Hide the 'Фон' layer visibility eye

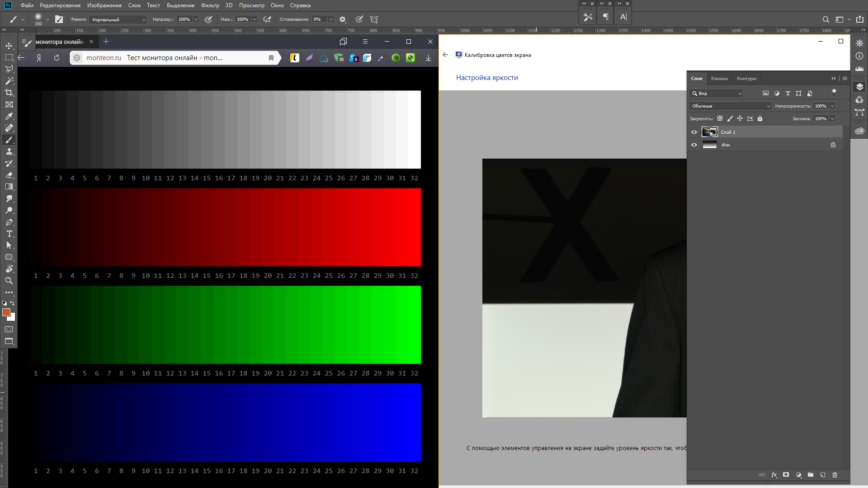[694, 145]
